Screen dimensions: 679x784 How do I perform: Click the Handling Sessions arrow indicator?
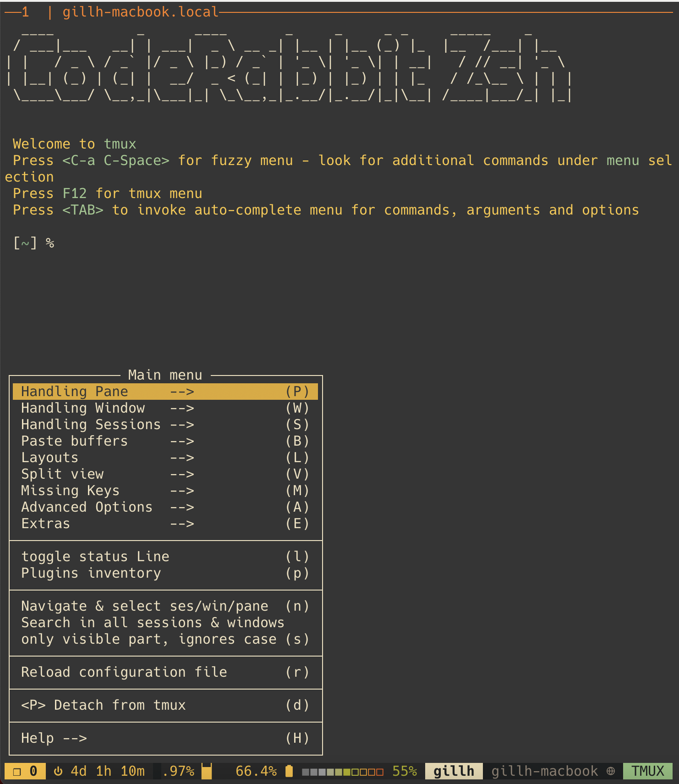pyautogui.click(x=182, y=425)
